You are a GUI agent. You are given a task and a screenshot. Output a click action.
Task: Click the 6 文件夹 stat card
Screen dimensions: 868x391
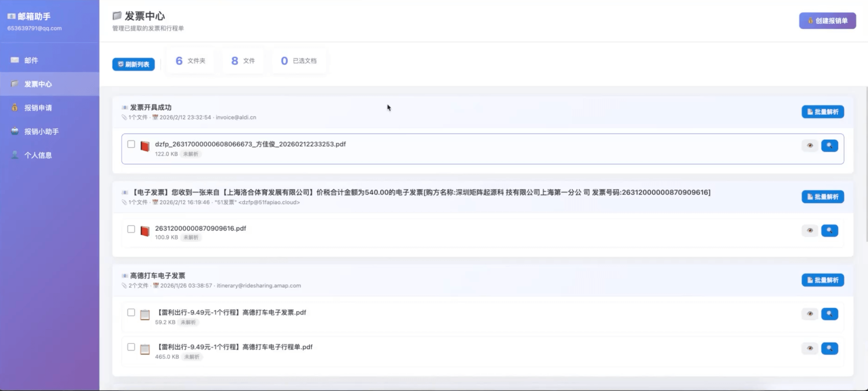click(x=190, y=61)
